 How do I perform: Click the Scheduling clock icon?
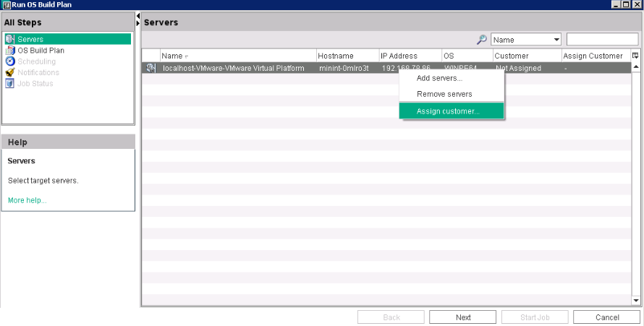(x=10, y=61)
